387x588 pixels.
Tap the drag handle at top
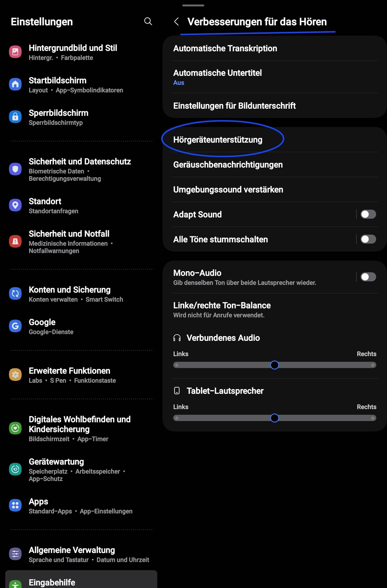coord(193,5)
